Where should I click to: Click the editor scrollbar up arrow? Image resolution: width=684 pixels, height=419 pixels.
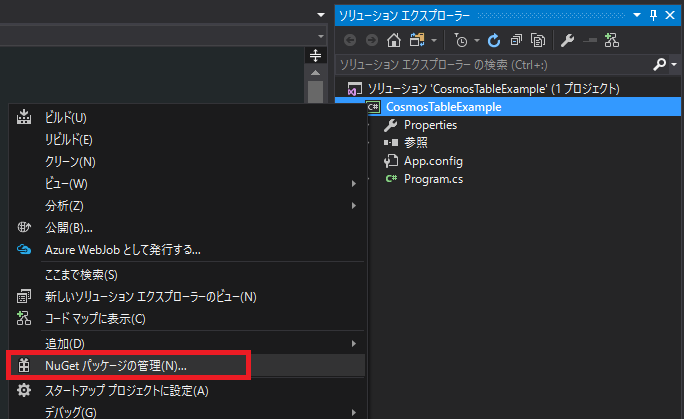315,73
